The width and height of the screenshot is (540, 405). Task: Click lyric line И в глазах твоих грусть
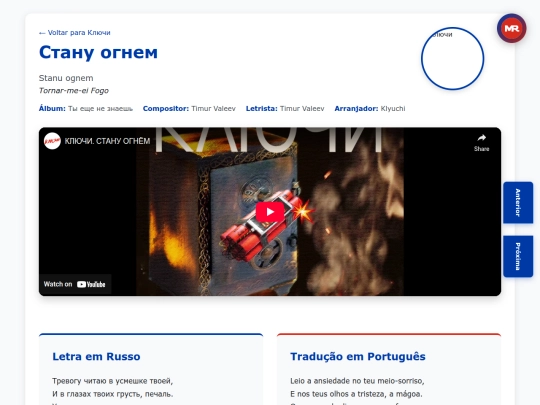click(113, 394)
